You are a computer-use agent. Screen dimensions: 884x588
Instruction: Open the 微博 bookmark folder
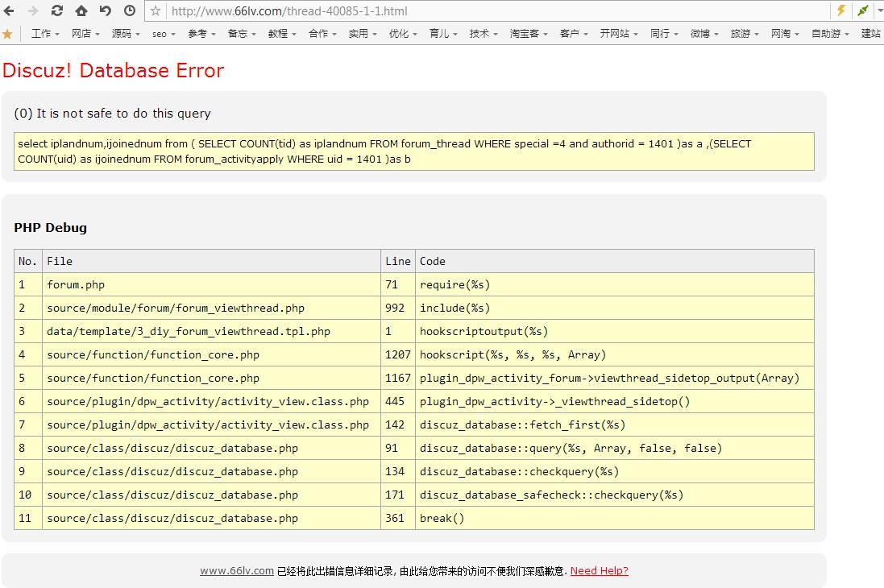(704, 34)
